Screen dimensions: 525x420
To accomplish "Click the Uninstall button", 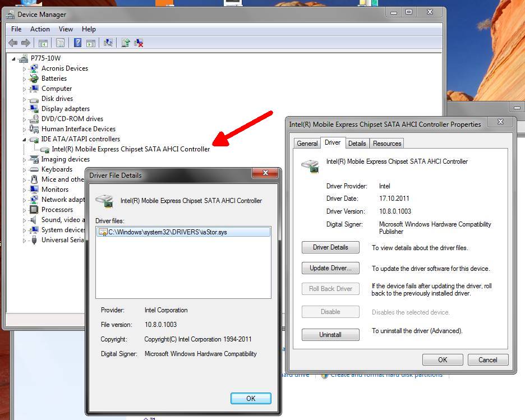I will [330, 335].
